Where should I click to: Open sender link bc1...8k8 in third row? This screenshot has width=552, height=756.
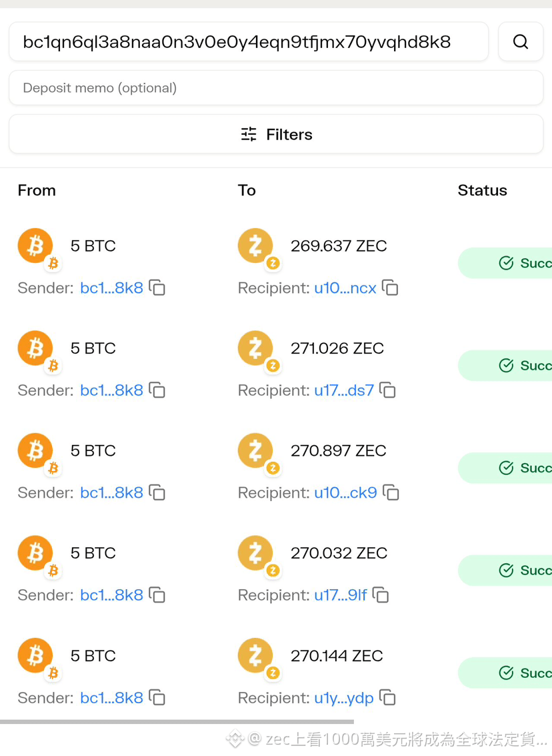(x=111, y=492)
